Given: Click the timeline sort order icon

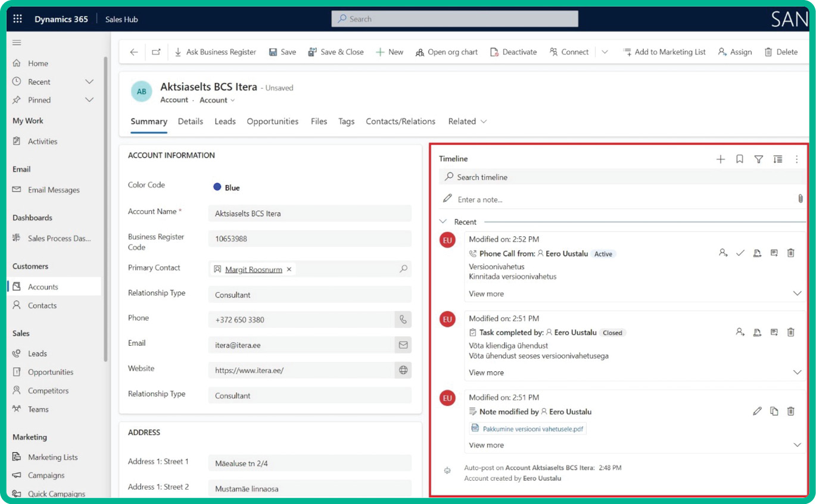Looking at the screenshot, I should [778, 159].
